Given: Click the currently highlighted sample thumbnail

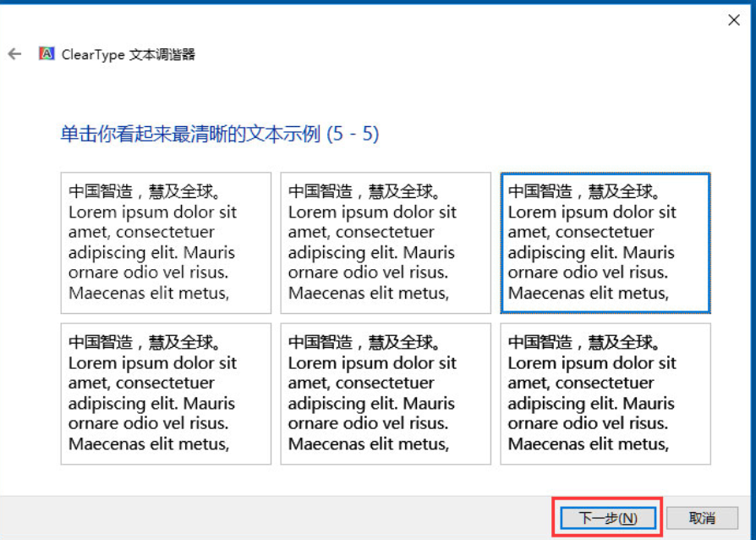Looking at the screenshot, I should [x=605, y=242].
